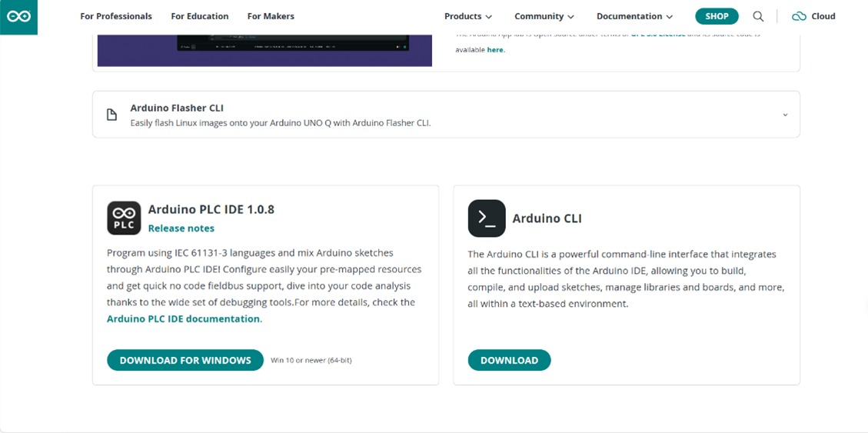The image size is (868, 433).
Task: Open the Documentation dropdown menu
Action: point(635,17)
